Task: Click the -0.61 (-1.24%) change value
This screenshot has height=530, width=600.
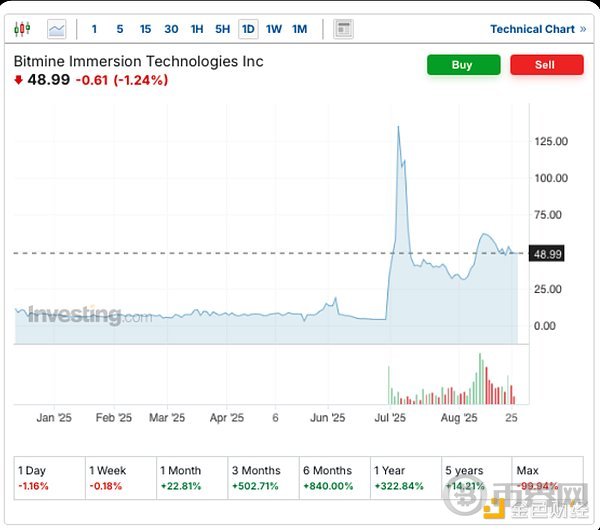Action: (x=122, y=80)
